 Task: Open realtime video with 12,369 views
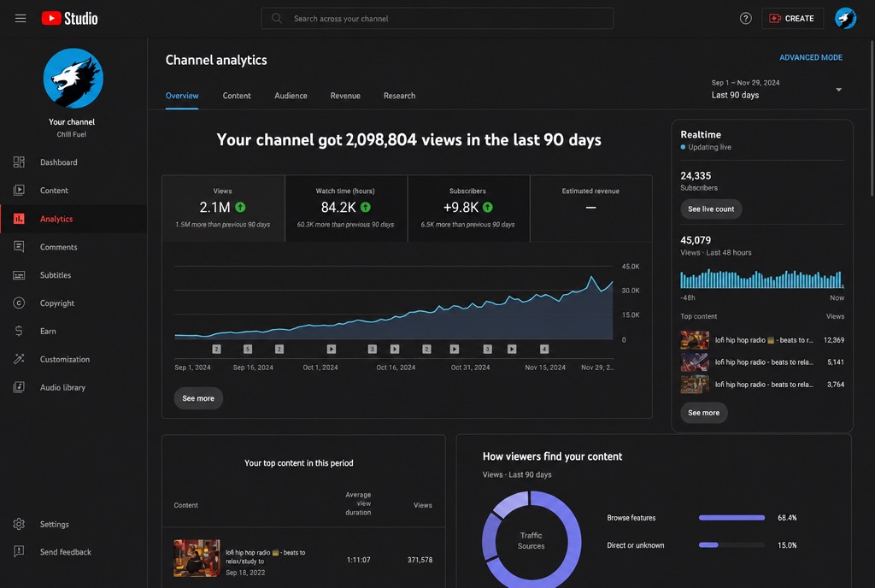[761, 340]
